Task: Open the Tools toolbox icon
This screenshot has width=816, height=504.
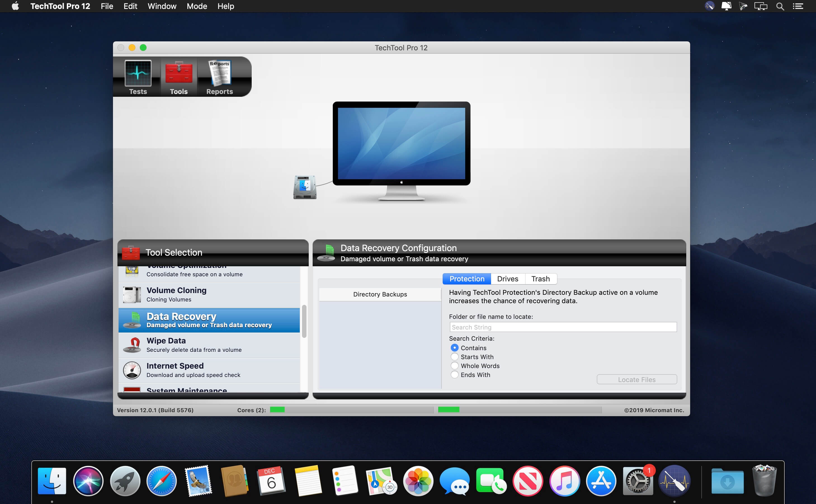Action: [x=179, y=77]
